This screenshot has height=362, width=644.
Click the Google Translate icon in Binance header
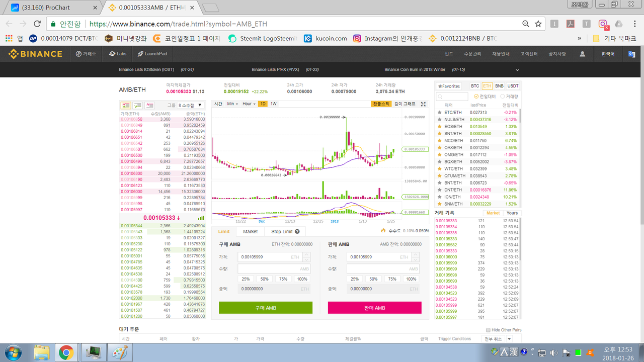[632, 54]
